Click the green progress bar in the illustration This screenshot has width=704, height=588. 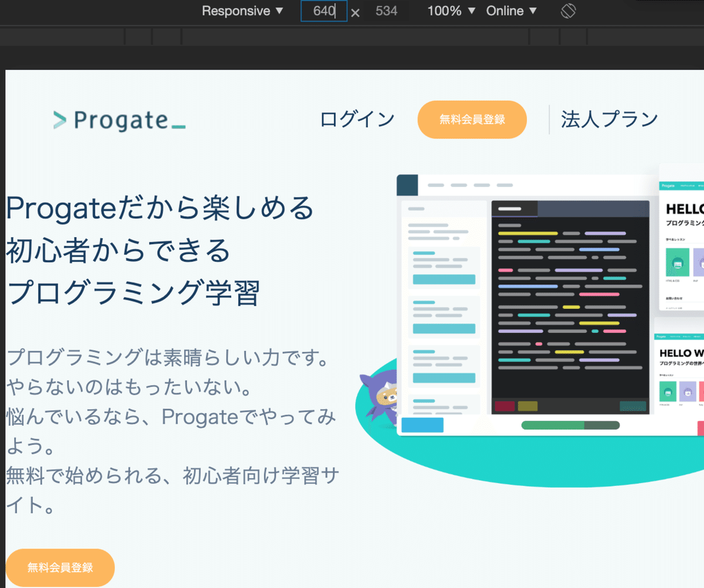554,424
